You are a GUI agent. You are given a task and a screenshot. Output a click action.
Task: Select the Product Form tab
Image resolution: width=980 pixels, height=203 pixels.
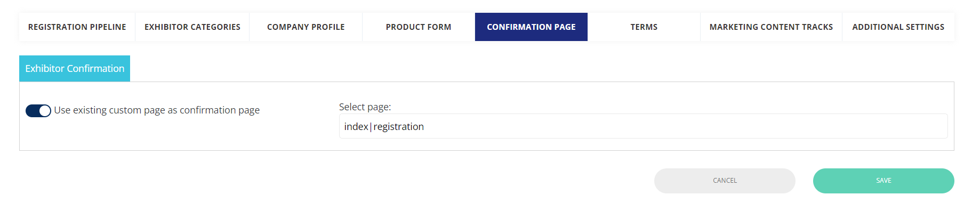(x=419, y=27)
